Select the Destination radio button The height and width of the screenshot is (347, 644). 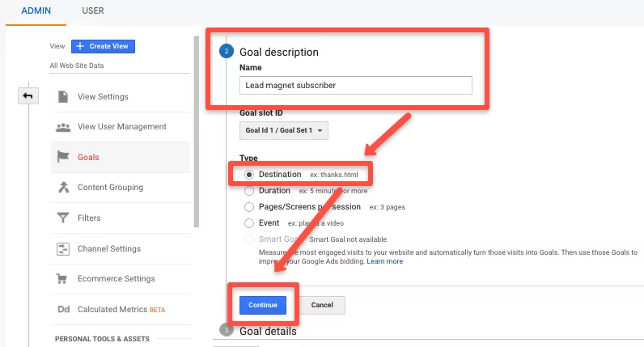pos(249,175)
